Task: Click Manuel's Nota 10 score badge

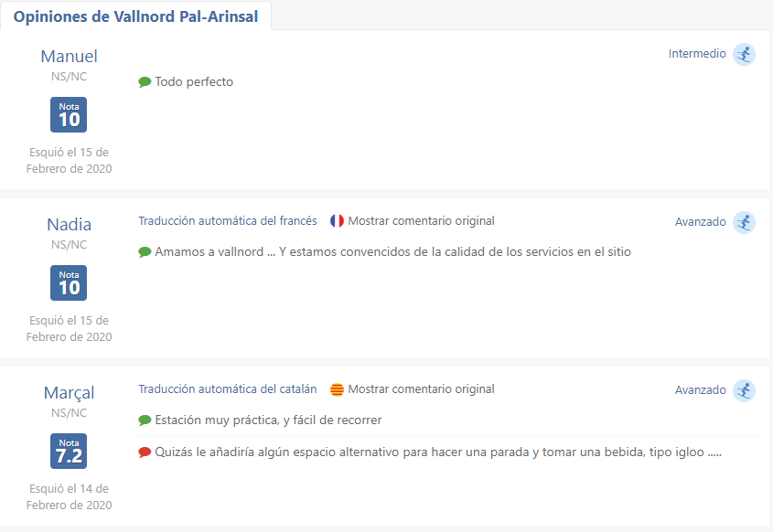Action: pyautogui.click(x=69, y=115)
